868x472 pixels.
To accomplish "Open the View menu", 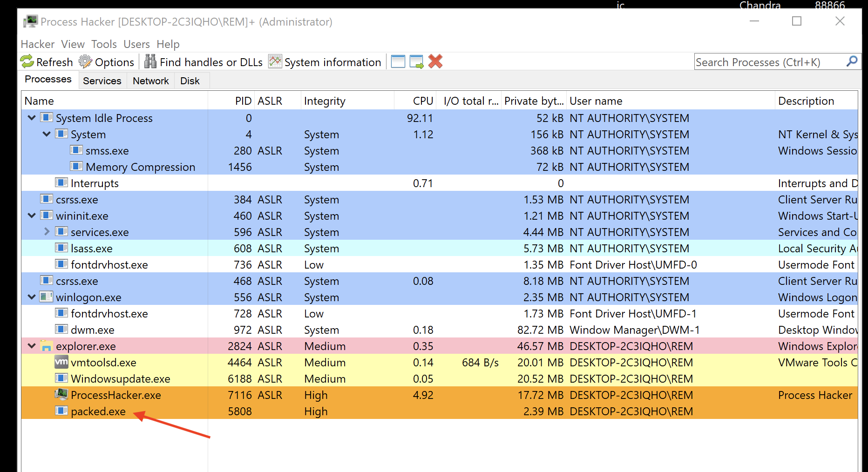I will click(73, 44).
